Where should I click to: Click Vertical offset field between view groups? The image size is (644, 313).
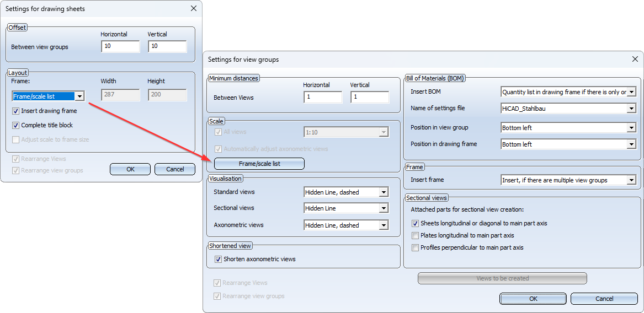pos(168,46)
